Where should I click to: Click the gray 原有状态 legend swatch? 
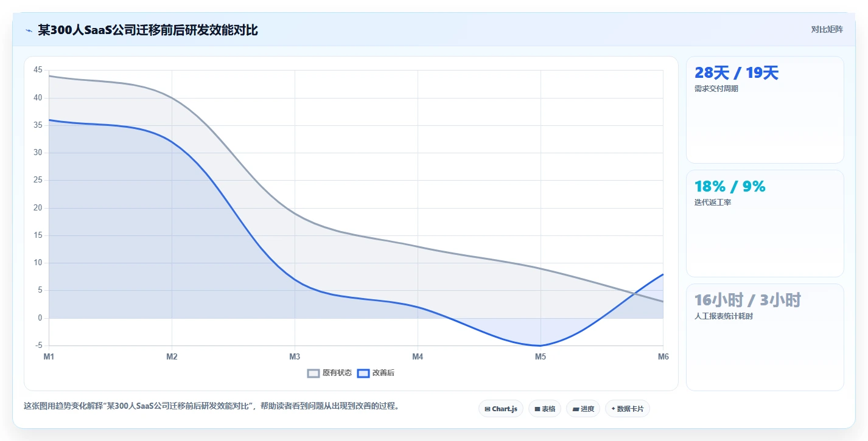point(313,373)
